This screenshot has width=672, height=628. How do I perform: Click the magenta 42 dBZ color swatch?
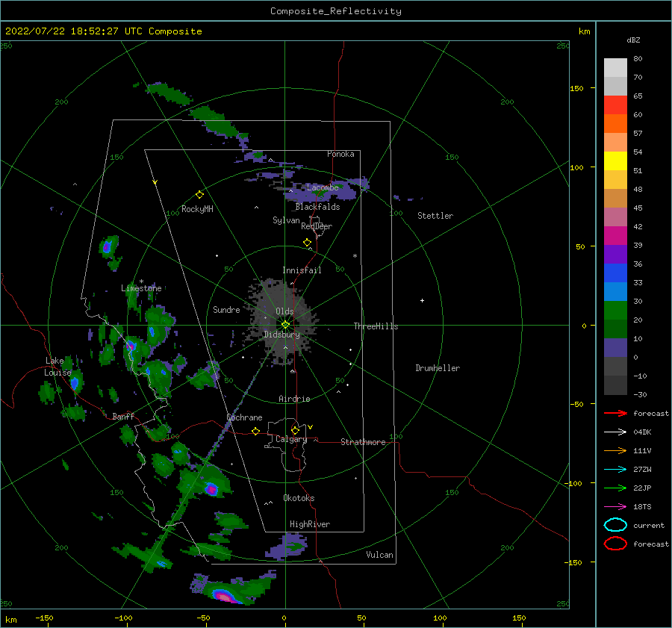coord(615,235)
